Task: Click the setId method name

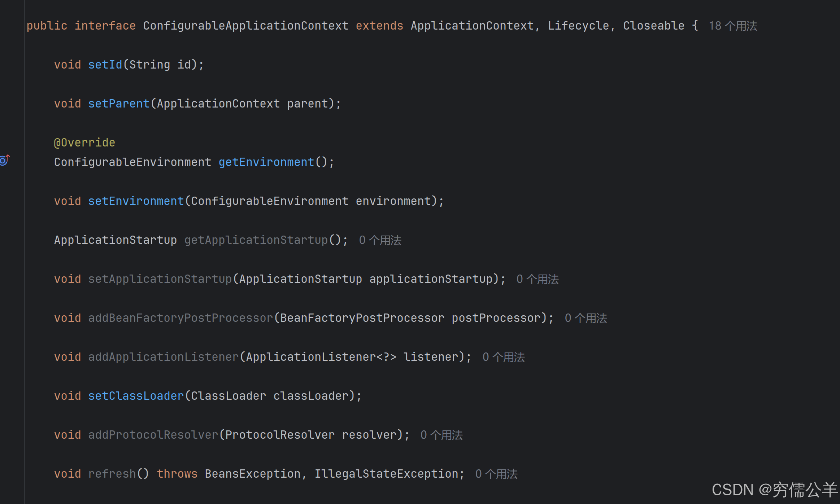Action: point(105,65)
